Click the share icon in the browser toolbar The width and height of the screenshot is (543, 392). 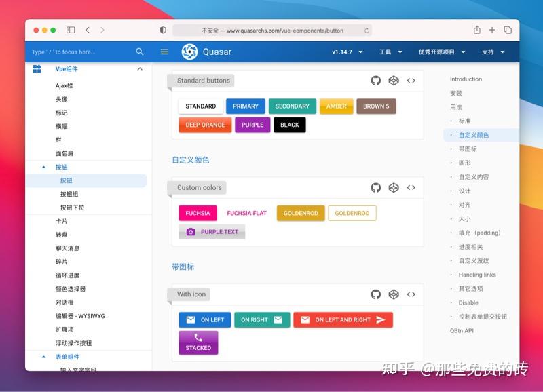tap(477, 30)
